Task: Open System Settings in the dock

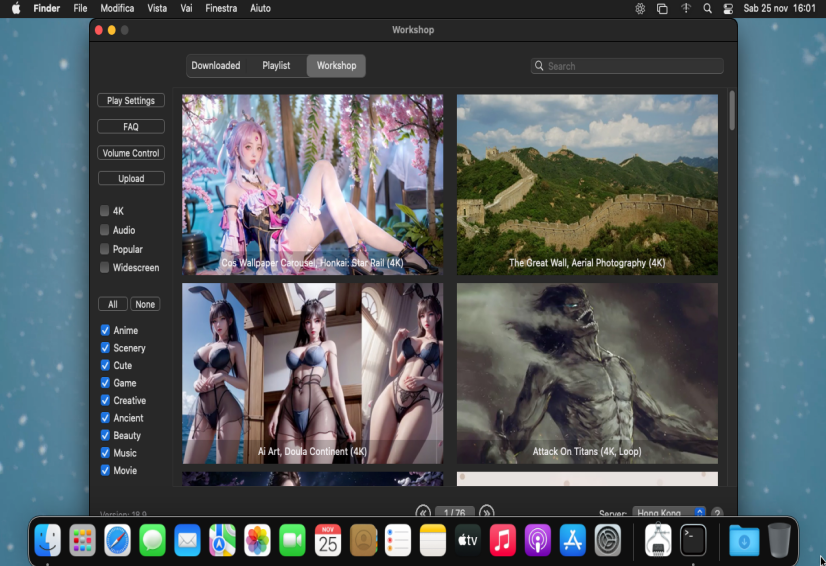Action: pyautogui.click(x=608, y=540)
